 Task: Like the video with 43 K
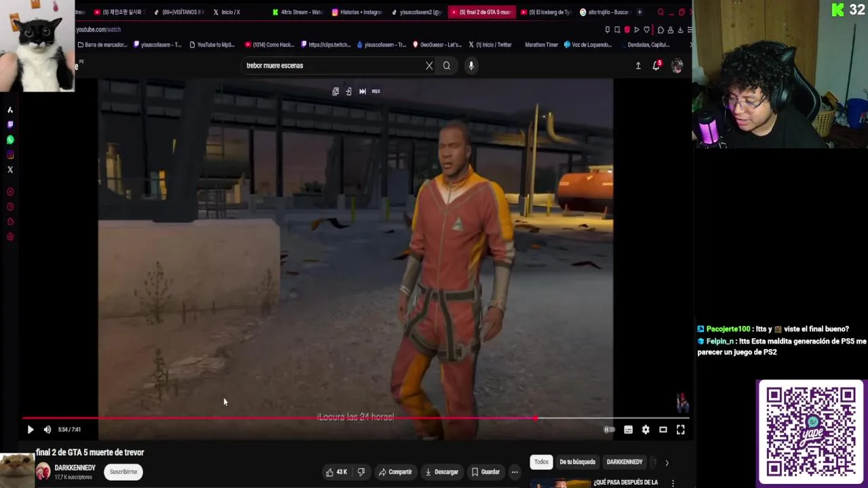pyautogui.click(x=336, y=472)
